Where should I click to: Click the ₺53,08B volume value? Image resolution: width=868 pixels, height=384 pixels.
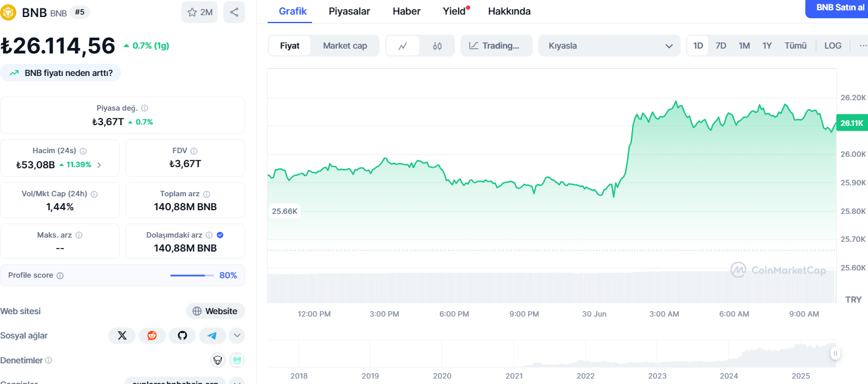[x=36, y=165]
